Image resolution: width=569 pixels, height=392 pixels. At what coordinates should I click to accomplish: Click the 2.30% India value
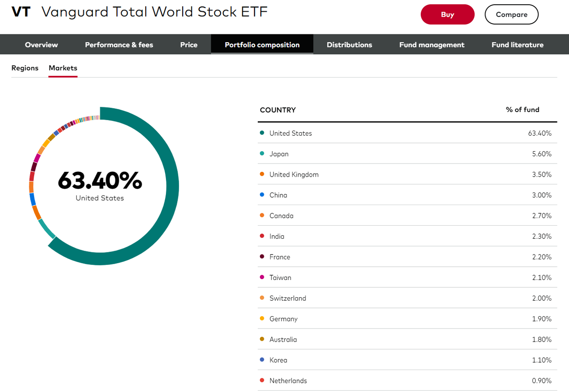541,236
